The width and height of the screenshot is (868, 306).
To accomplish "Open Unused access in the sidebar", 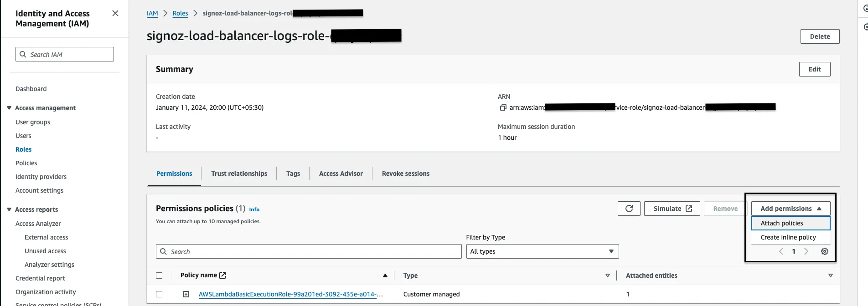I will [46, 251].
